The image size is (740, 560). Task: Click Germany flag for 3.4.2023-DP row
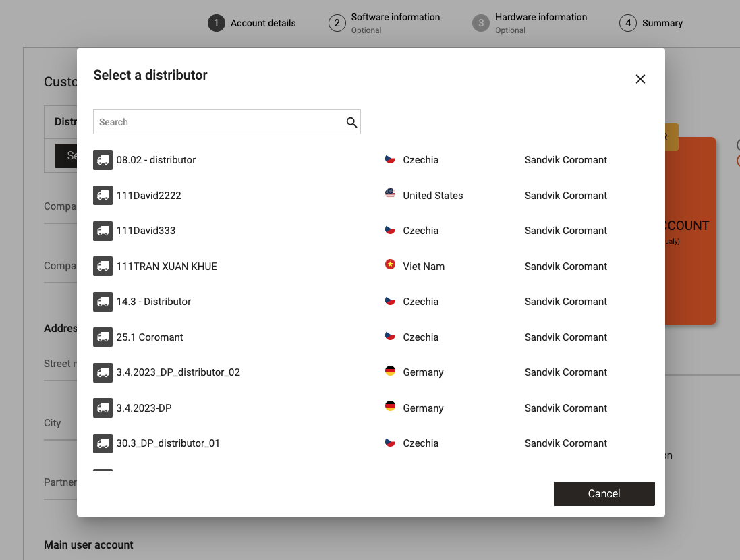pos(390,408)
